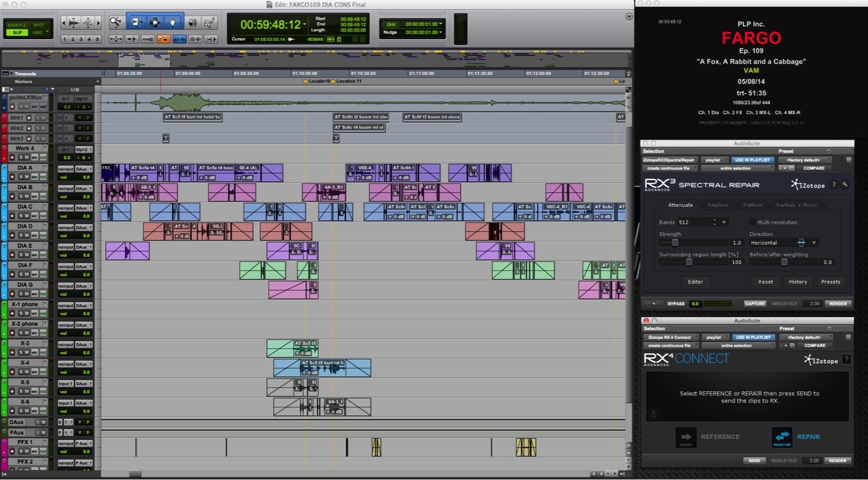Click the Editor button in Spectral Repair
Viewport: 868px width, 480px height.
coord(696,281)
